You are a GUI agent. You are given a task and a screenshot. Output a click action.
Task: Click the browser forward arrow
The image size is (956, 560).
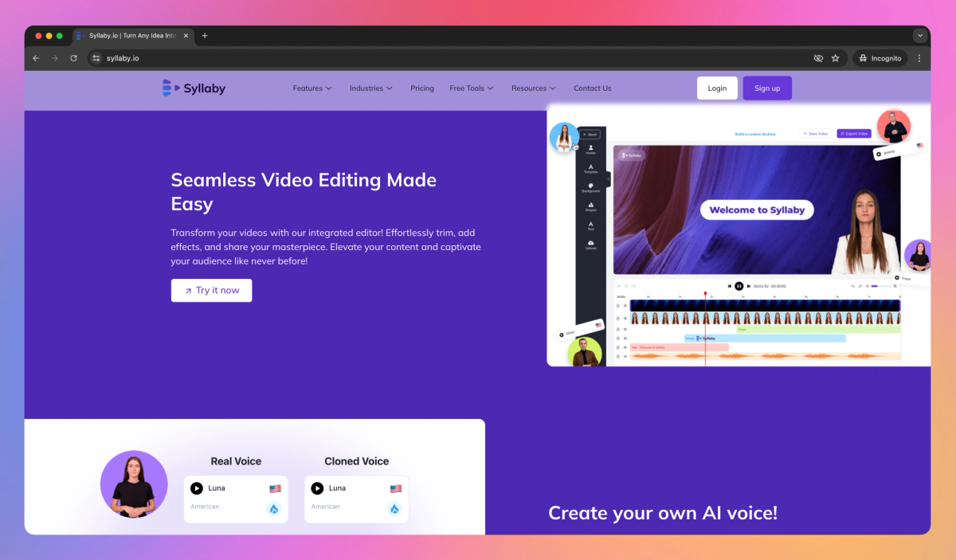pyautogui.click(x=55, y=58)
